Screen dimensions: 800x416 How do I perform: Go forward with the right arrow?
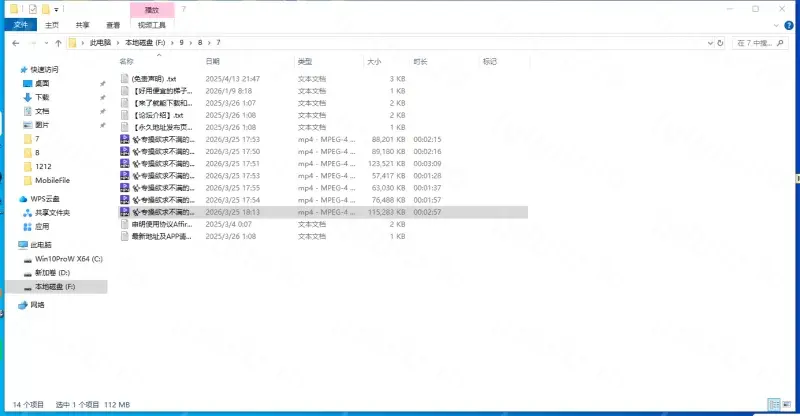pos(33,43)
